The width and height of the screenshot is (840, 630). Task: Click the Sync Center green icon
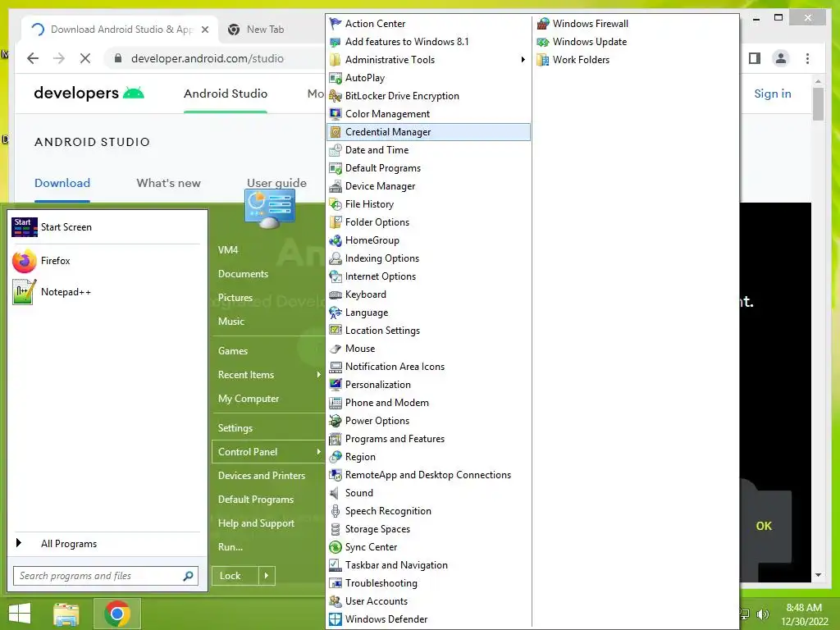[x=336, y=547]
